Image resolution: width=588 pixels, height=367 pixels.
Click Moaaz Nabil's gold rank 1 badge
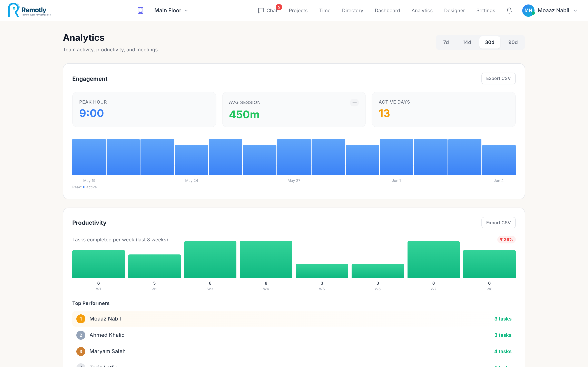[x=81, y=319]
